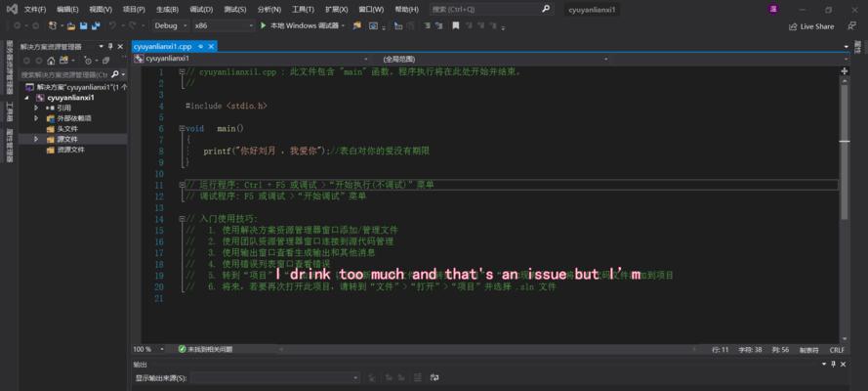Click the save file icon
The height and width of the screenshot is (391, 868).
(84, 26)
